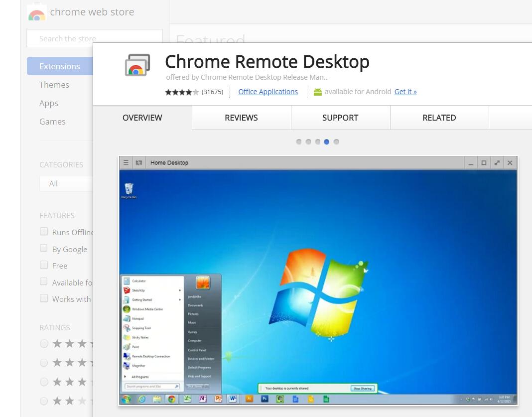This screenshot has width=532, height=417.
Task: Open Adobe Illustrator from the taskbar
Action: coord(249,399)
